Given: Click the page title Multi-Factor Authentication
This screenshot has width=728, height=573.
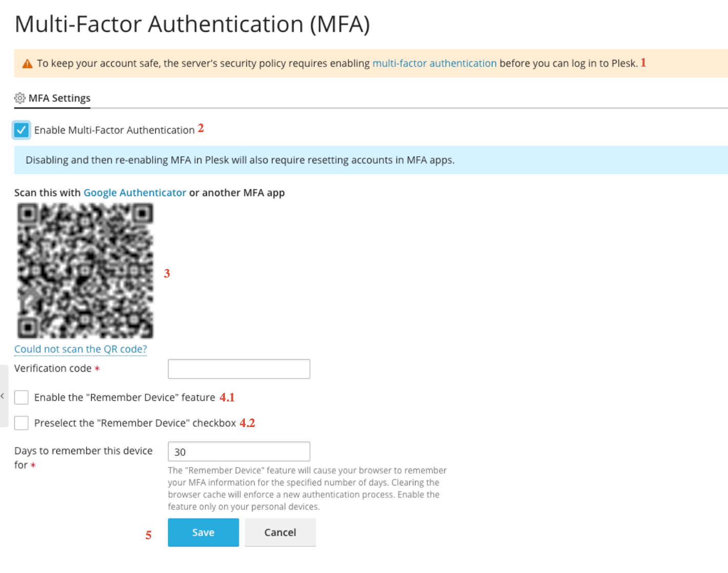Looking at the screenshot, I should (x=192, y=24).
